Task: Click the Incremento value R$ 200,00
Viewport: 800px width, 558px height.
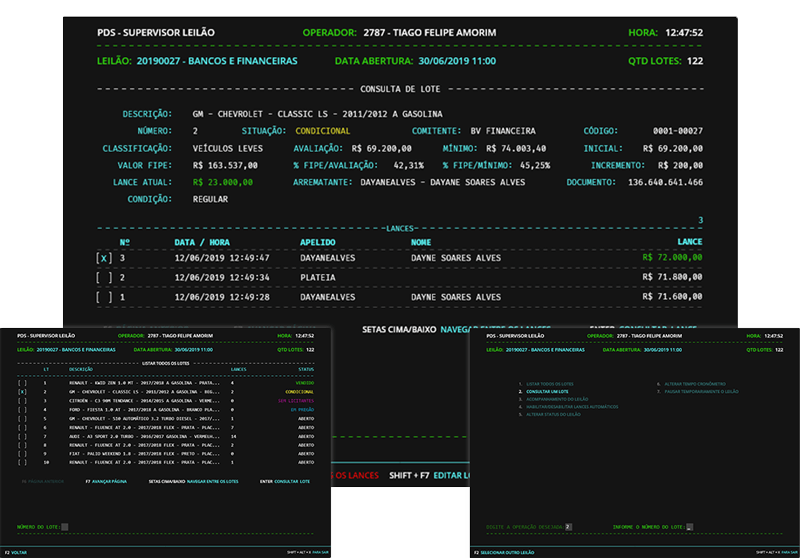Action: click(680, 165)
